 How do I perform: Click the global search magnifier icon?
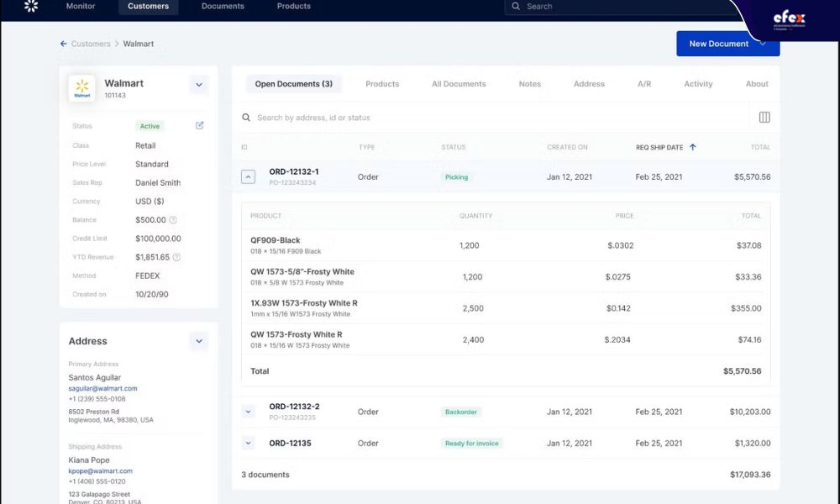point(516,7)
